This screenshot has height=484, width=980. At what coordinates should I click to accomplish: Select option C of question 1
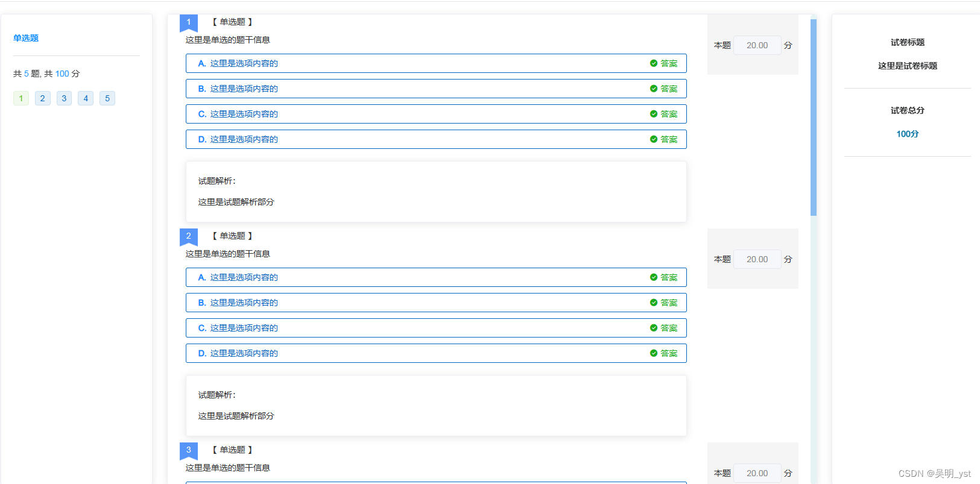[436, 114]
